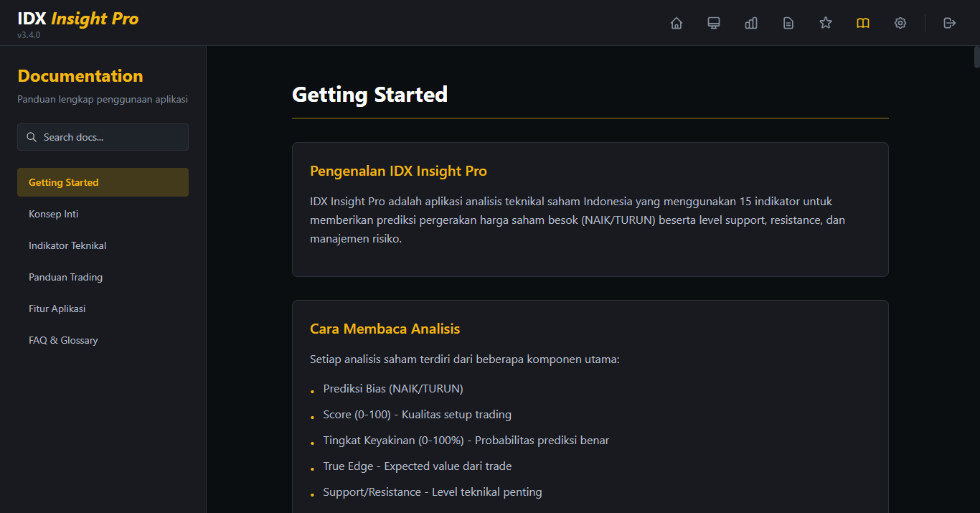Click the logout arrow icon
This screenshot has height=513, width=980.
tap(950, 23)
